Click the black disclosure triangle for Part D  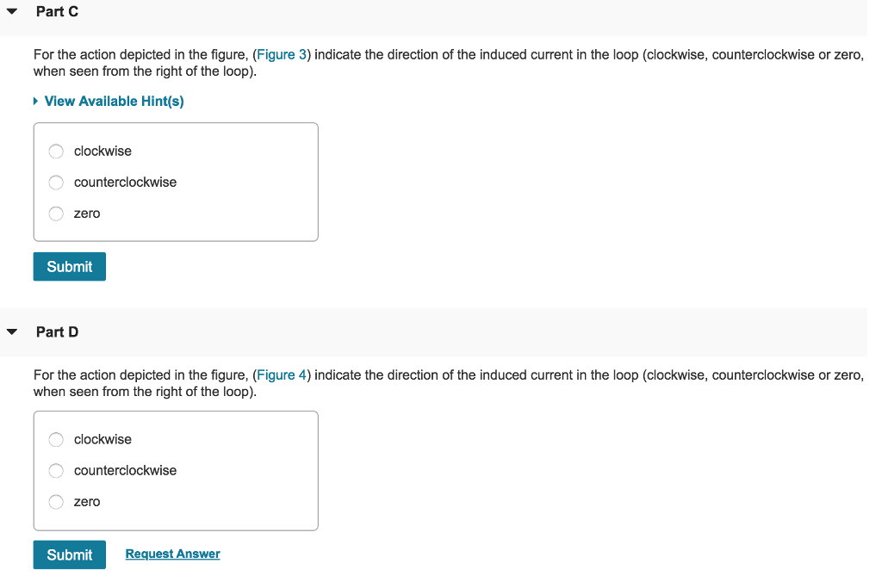pyautogui.click(x=12, y=331)
